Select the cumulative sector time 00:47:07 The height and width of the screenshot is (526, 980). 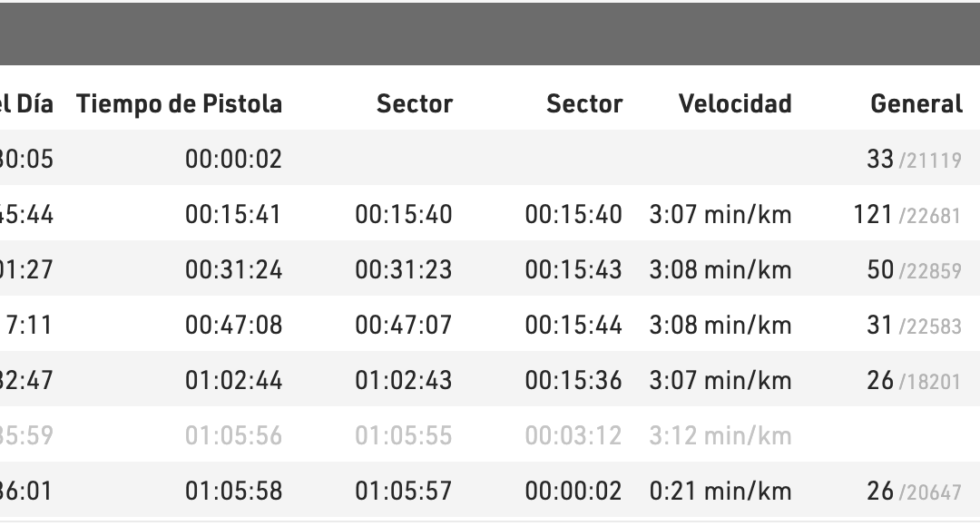403,326
